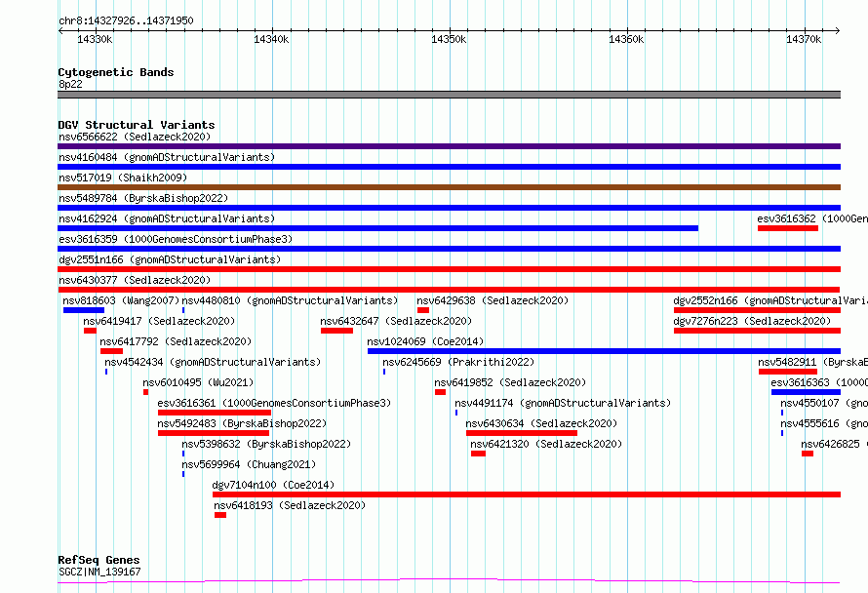
Task: Click the 14340k ruler position
Action: click(271, 39)
